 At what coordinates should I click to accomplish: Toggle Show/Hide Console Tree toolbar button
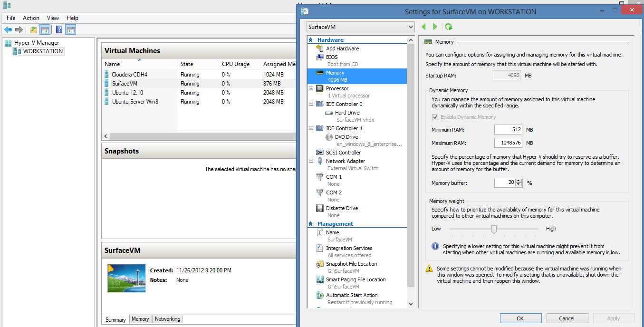[45, 30]
